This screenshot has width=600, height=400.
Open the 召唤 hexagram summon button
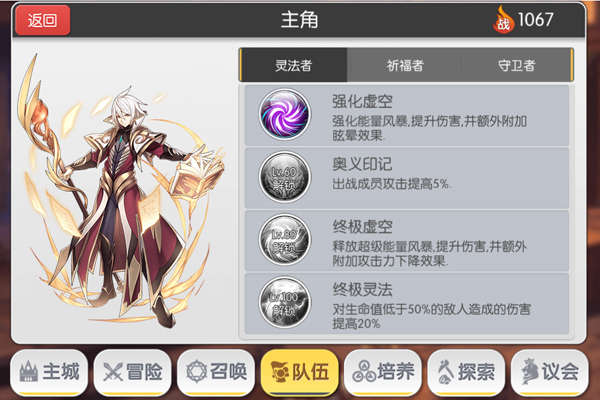[x=216, y=372]
